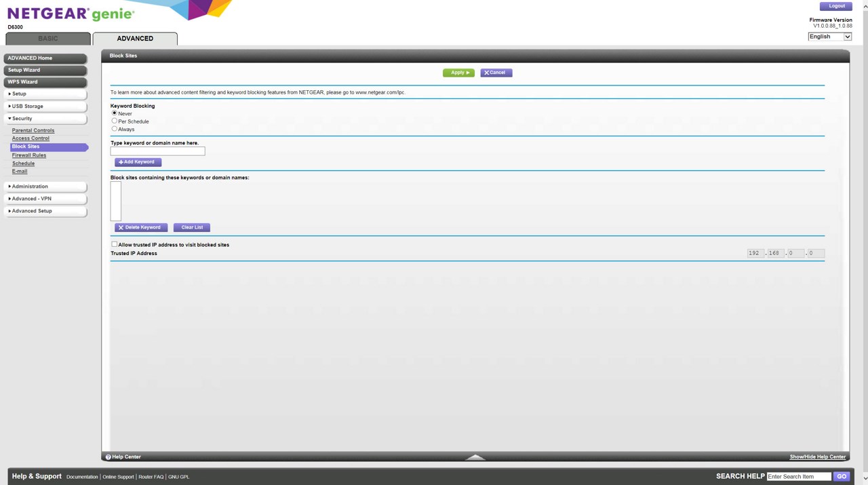Click the Logout button
Viewport: 868px width, 485px height.
[x=836, y=6]
